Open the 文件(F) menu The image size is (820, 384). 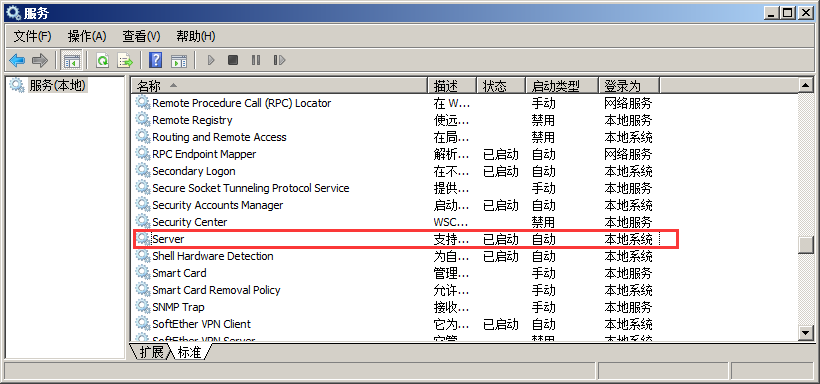[x=32, y=36]
